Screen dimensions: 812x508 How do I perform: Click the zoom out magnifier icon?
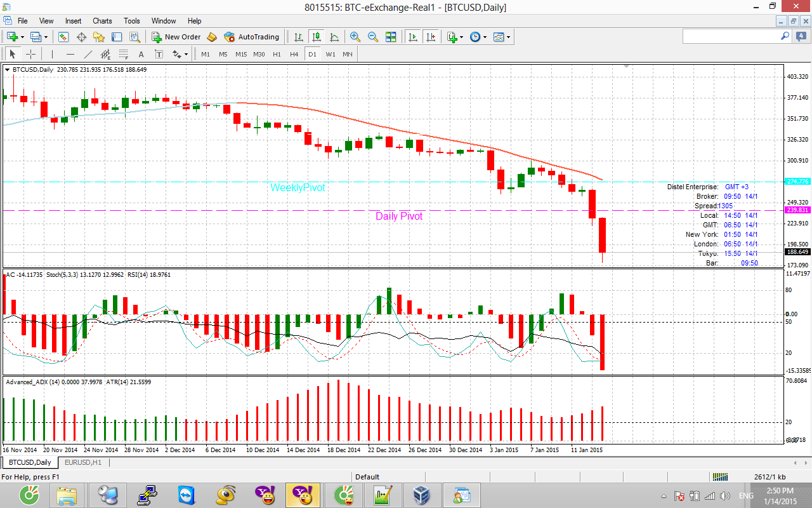pos(373,37)
